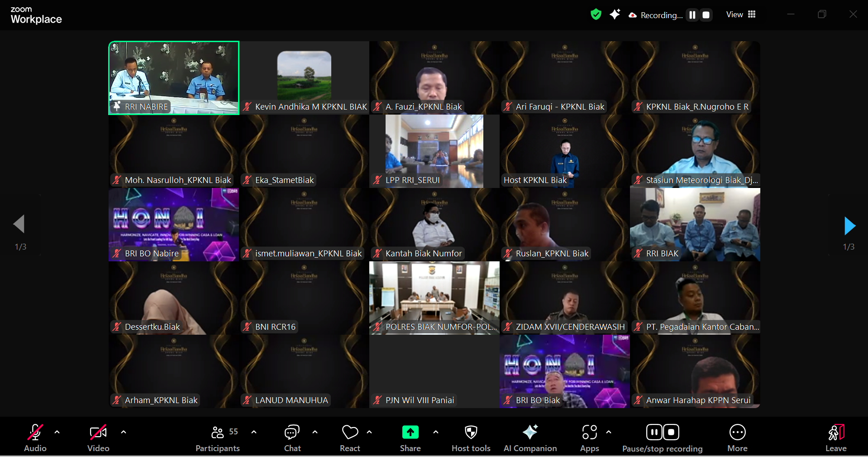Go to next page of participants
The image size is (868, 457).
click(849, 226)
